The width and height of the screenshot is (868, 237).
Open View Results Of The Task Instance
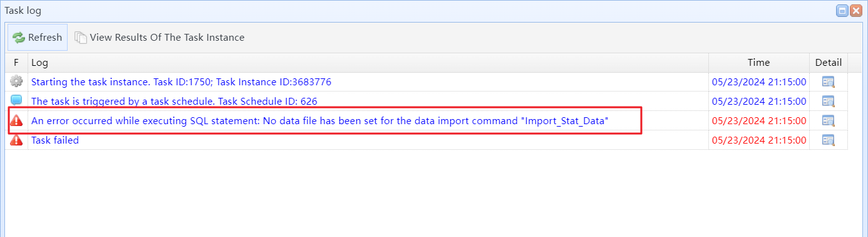[159, 38]
